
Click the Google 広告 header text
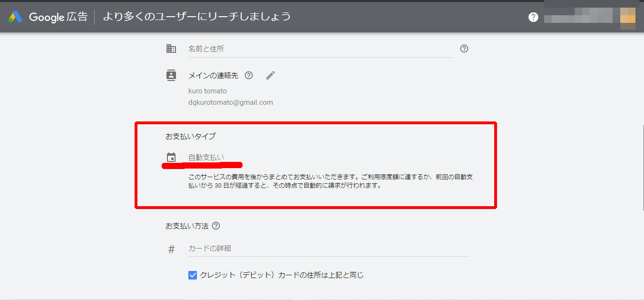point(58,17)
